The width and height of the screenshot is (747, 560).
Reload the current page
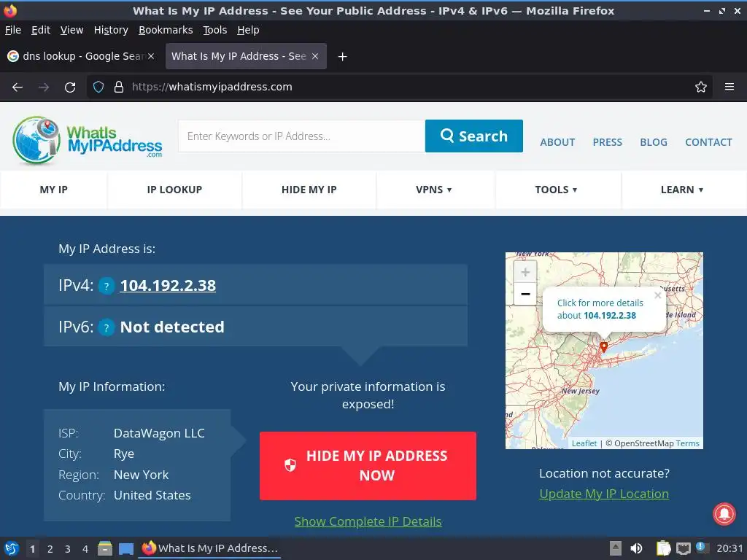70,87
